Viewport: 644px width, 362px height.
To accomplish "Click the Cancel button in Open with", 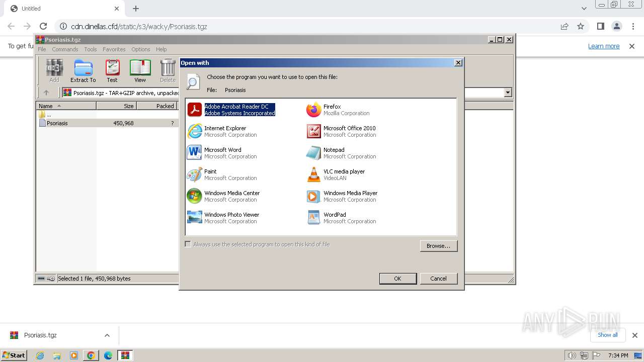I will click(x=438, y=279).
